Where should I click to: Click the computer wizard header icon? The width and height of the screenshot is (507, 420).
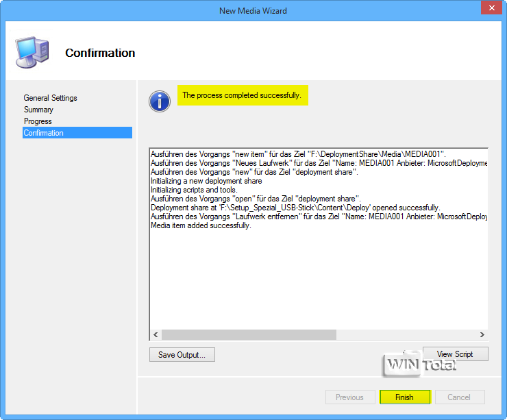pyautogui.click(x=32, y=52)
